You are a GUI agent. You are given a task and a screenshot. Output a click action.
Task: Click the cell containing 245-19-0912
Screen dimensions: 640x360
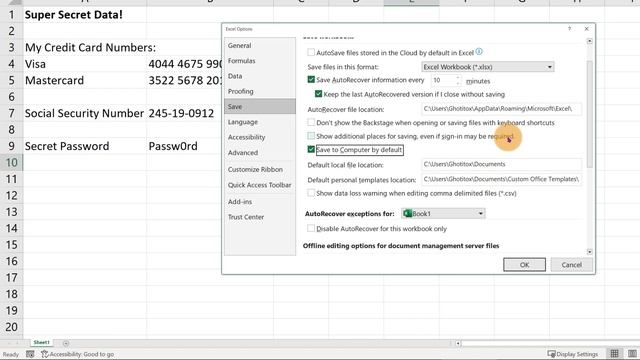tap(184, 113)
